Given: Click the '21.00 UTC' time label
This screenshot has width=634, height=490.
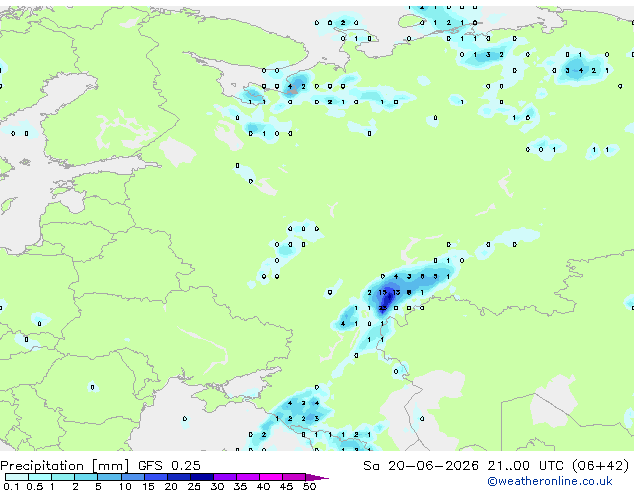Looking at the screenshot, I should point(525,466).
